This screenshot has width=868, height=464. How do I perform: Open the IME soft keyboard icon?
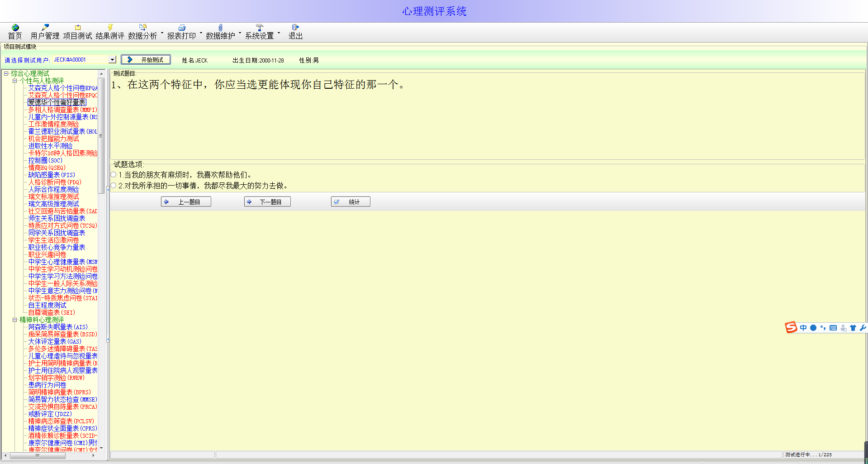pos(833,328)
